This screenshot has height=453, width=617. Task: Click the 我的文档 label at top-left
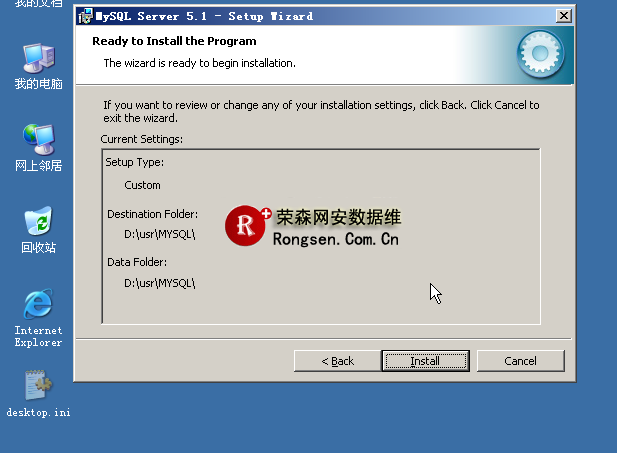coord(38,4)
